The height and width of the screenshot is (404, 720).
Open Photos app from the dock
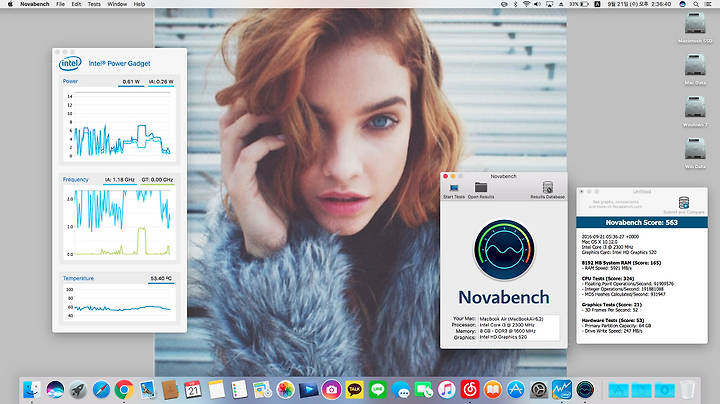[285, 390]
